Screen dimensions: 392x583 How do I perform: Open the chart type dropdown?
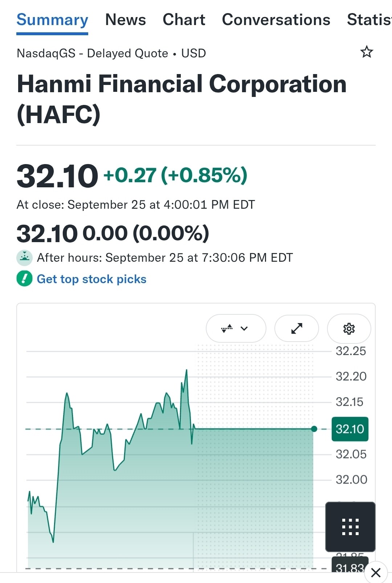pos(236,329)
